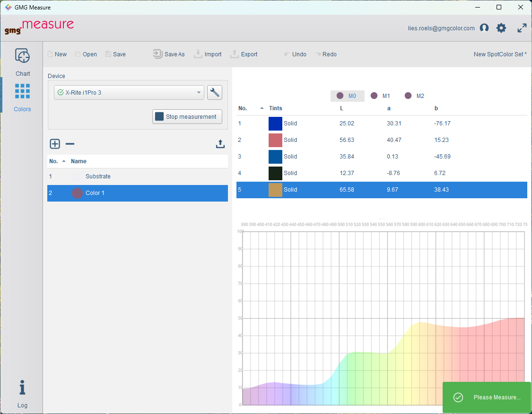Export the color set
The width and height of the screenshot is (532, 414).
[x=244, y=54]
